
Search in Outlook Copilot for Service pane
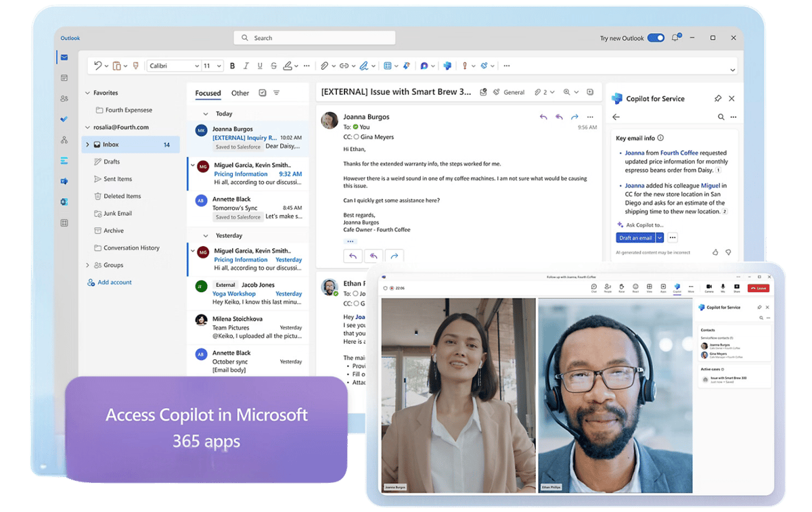point(721,117)
